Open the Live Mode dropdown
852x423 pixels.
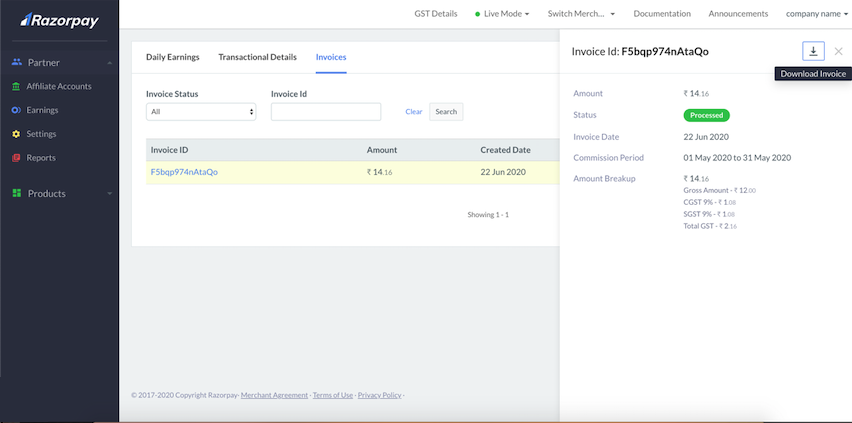[x=501, y=14]
